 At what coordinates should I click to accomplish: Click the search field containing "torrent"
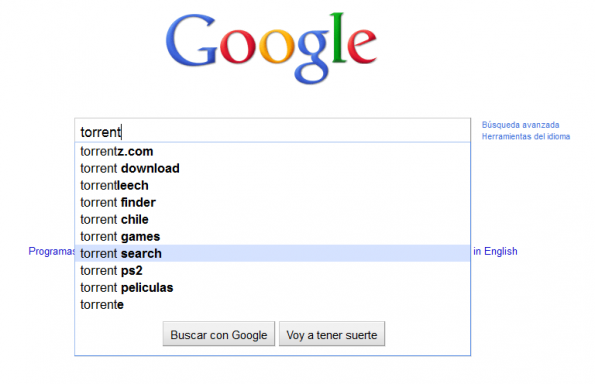(x=272, y=131)
